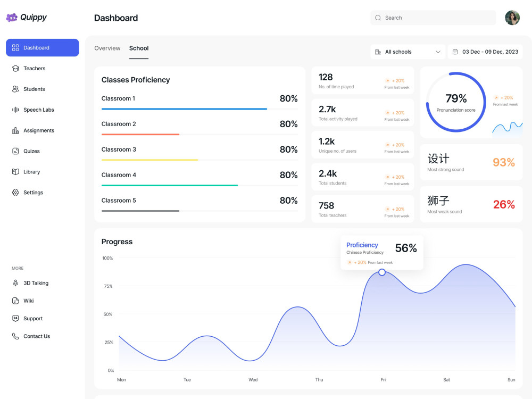
Task: Open the Wiki label under More
Action: (29, 301)
